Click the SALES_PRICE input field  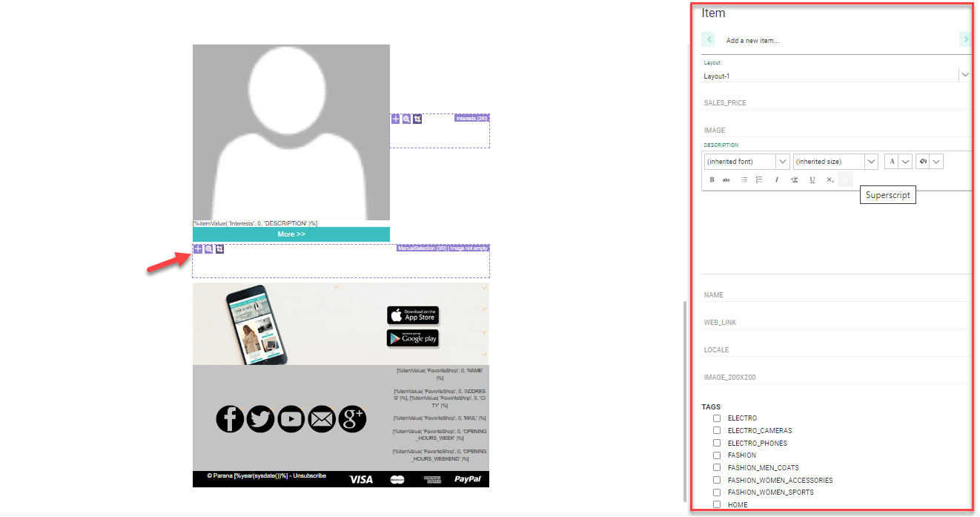[835, 103]
